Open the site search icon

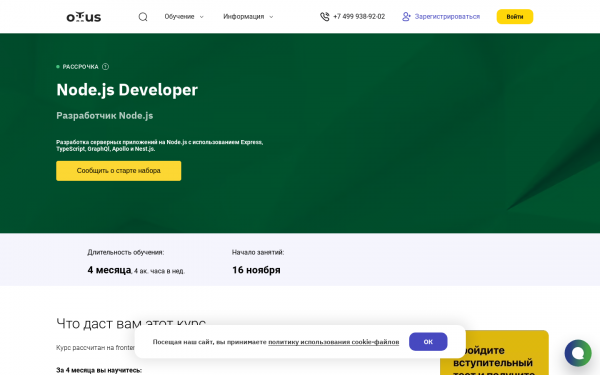click(x=143, y=17)
